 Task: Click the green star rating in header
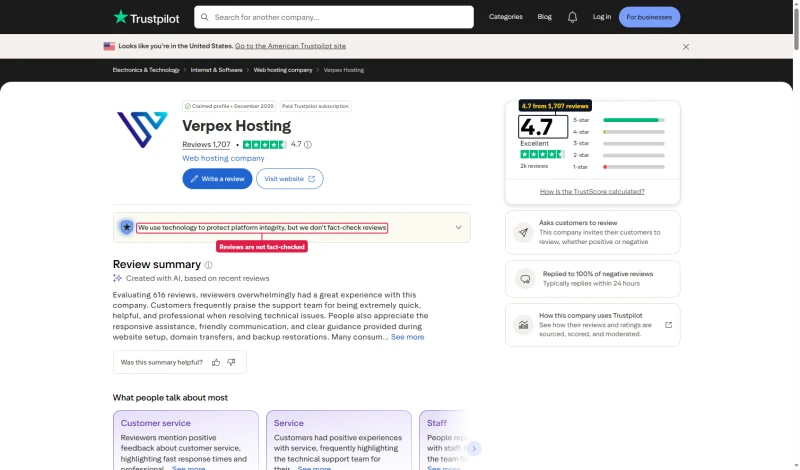tap(265, 144)
